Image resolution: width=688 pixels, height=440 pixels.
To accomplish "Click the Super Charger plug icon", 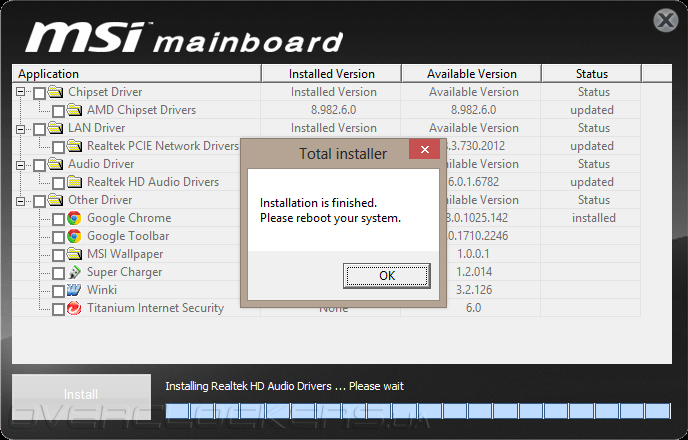I will click(x=74, y=272).
